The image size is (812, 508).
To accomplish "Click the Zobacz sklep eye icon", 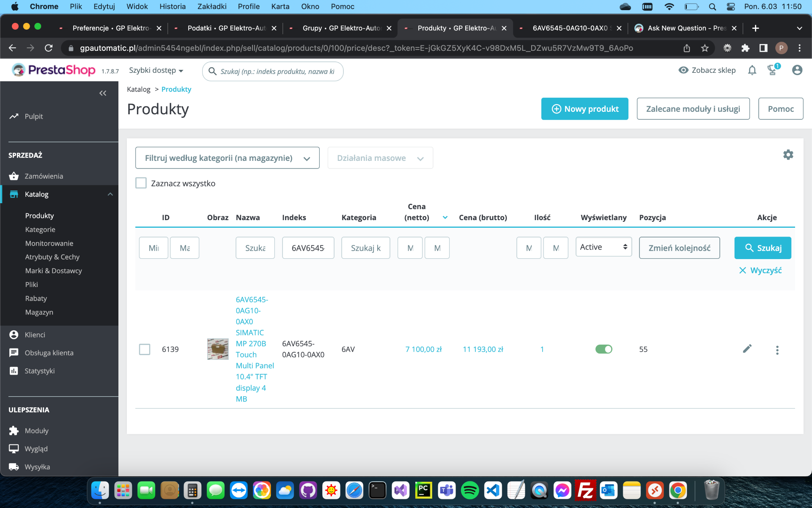I will [x=683, y=70].
